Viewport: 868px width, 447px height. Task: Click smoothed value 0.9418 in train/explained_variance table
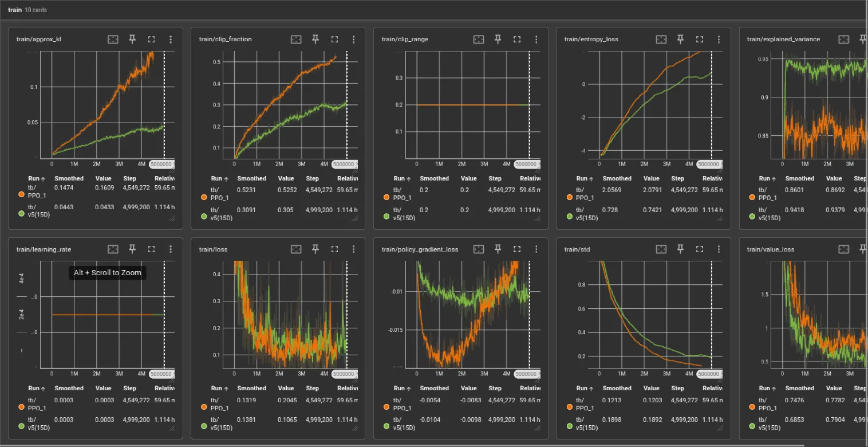point(794,210)
